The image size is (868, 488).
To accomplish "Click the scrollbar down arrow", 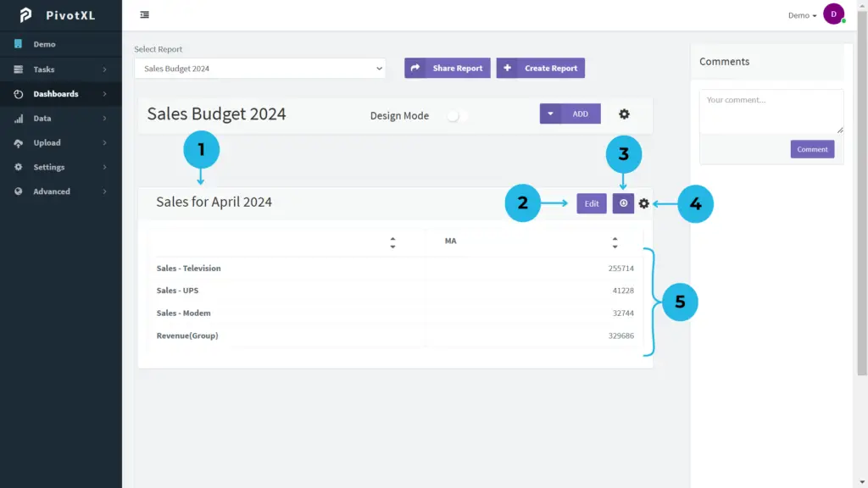I will [862, 482].
